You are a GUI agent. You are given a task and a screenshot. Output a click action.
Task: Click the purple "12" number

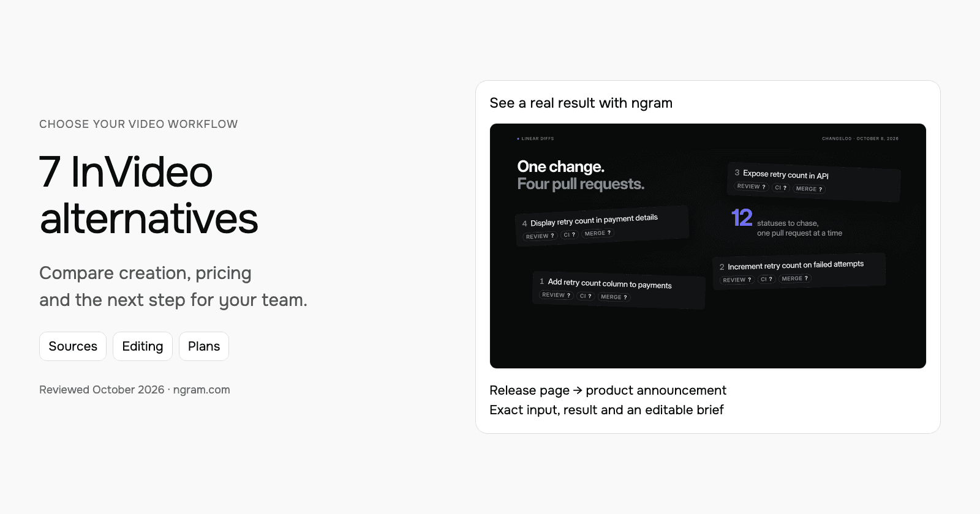pyautogui.click(x=742, y=218)
